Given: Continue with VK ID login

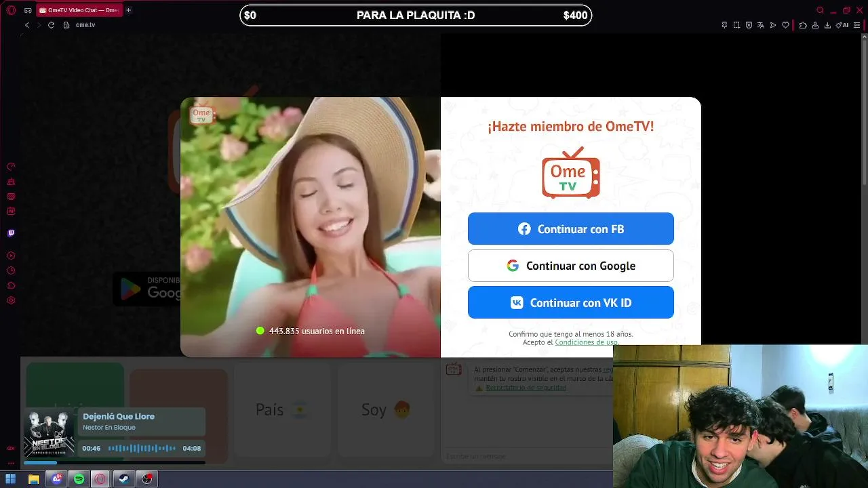Looking at the screenshot, I should click(571, 302).
